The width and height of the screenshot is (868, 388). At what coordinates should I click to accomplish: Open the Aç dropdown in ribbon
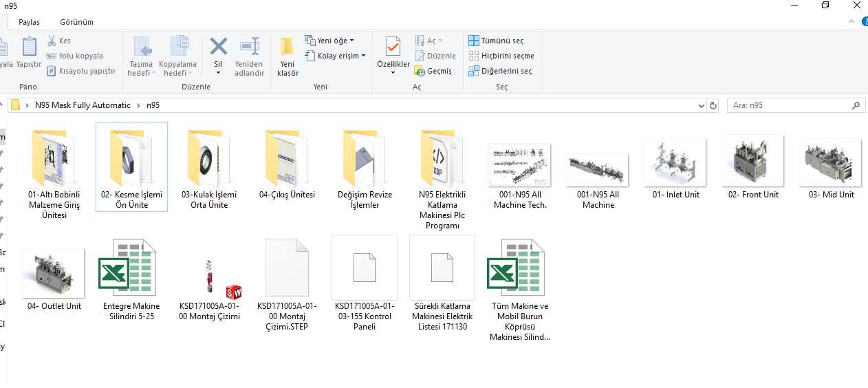(x=430, y=41)
